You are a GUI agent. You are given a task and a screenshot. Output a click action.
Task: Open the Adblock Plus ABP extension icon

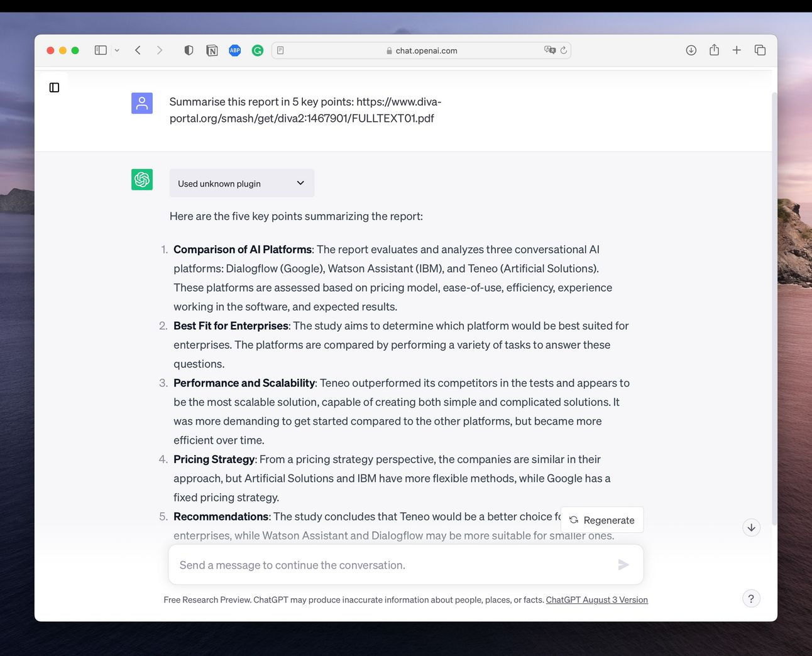[x=234, y=50]
